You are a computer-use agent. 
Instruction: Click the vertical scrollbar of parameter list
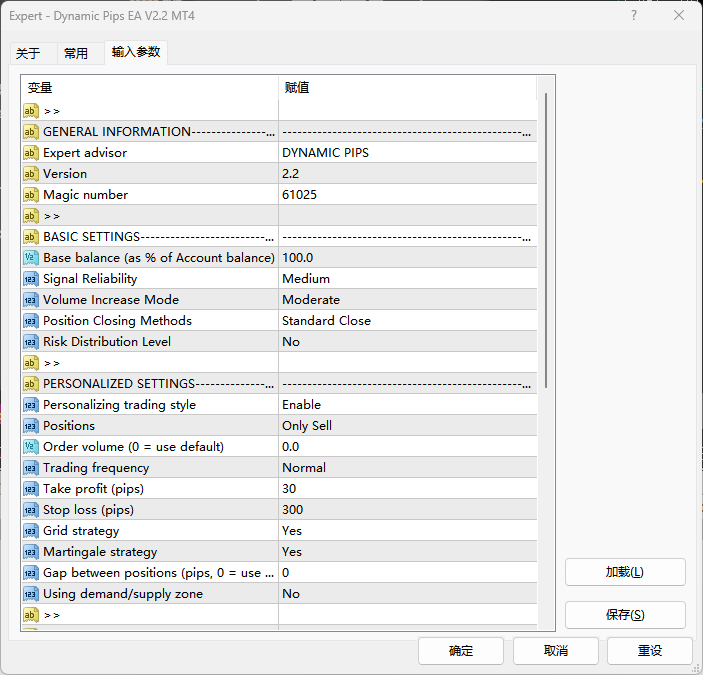546,240
